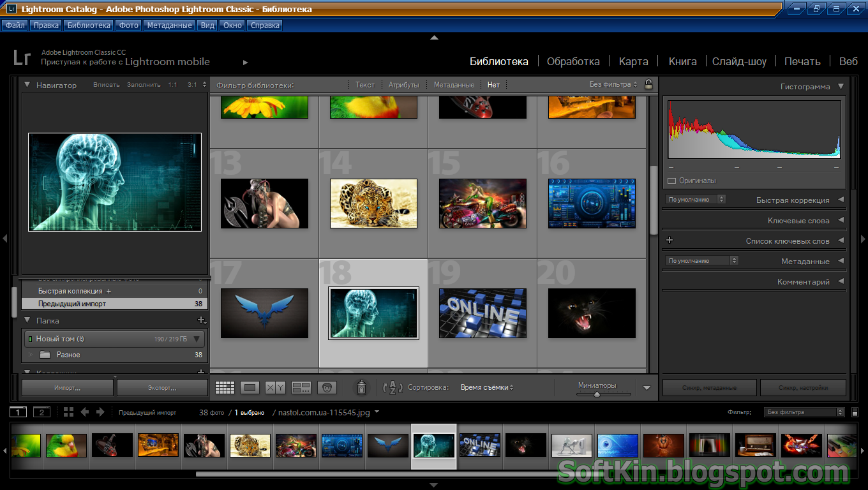868x490 pixels.
Task: Select leopard thumbnail in cell 14
Action: pos(373,204)
